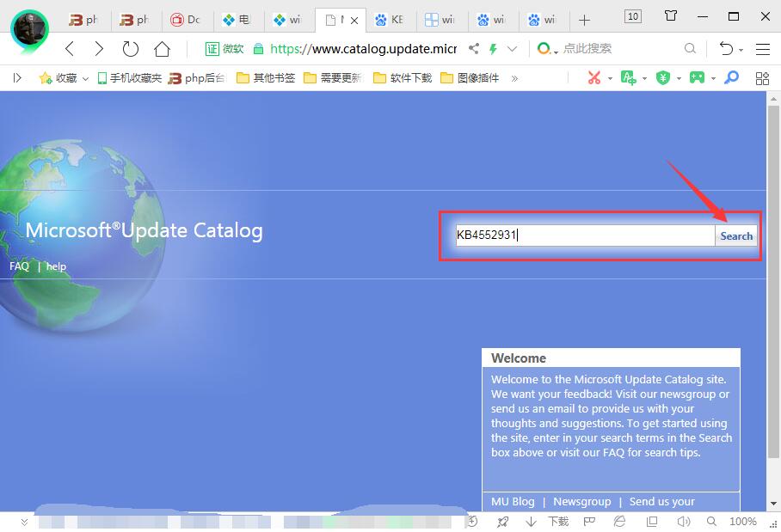
Task: Open the translate tool dropdown arrow
Action: click(x=644, y=78)
